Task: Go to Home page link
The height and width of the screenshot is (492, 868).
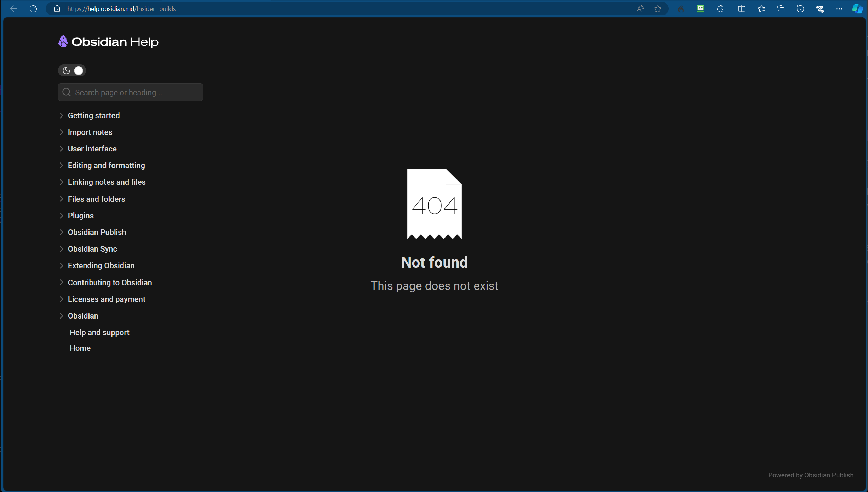Action: 80,348
